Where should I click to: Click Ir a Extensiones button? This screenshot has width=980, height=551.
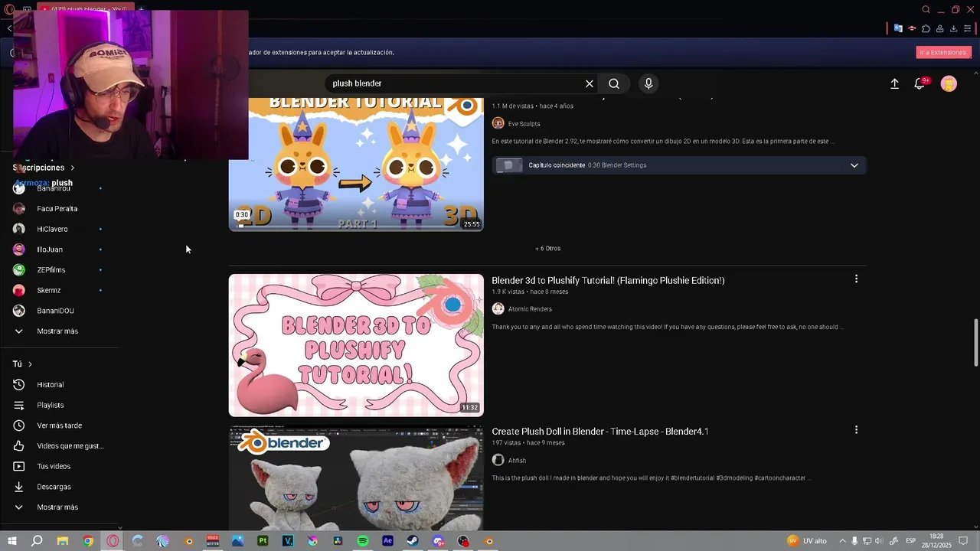(943, 52)
